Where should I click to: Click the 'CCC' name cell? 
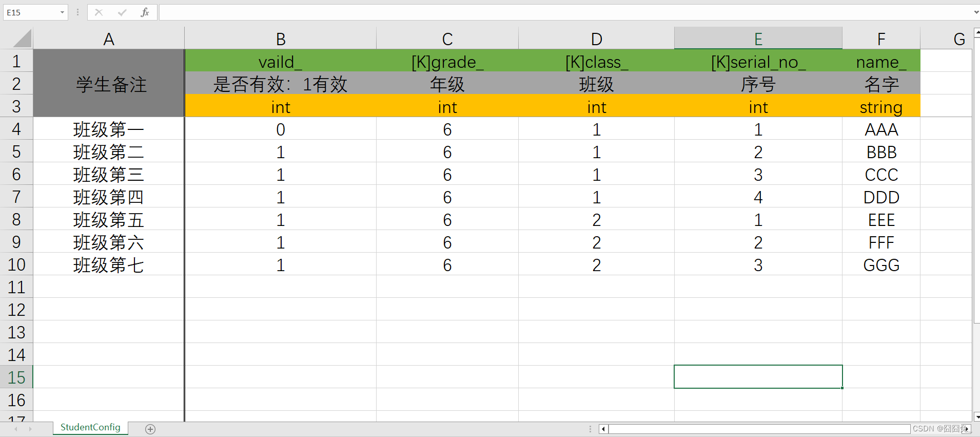[x=881, y=174]
